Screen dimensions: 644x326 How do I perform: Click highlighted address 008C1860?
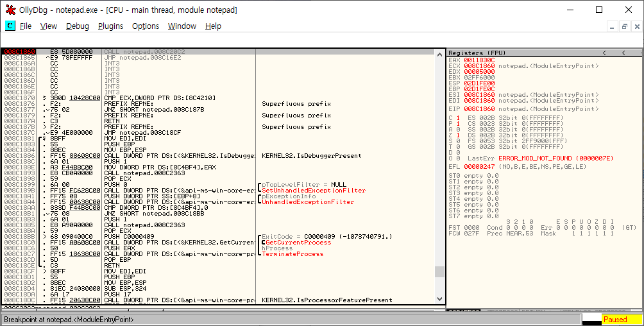[19, 52]
